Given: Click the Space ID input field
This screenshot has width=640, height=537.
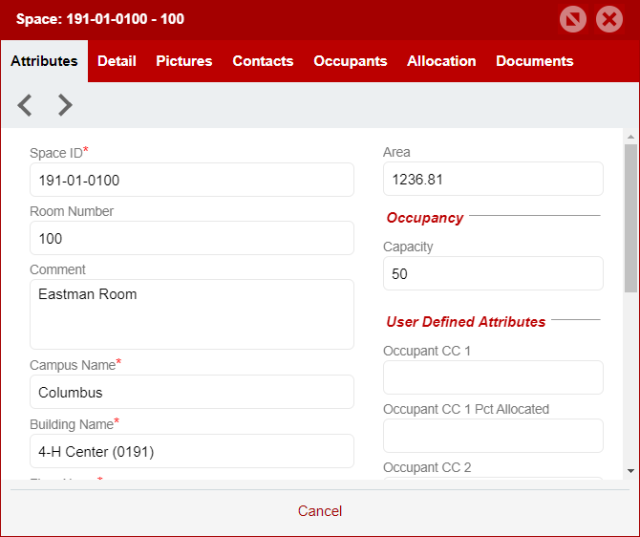Looking at the screenshot, I should click(x=191, y=180).
